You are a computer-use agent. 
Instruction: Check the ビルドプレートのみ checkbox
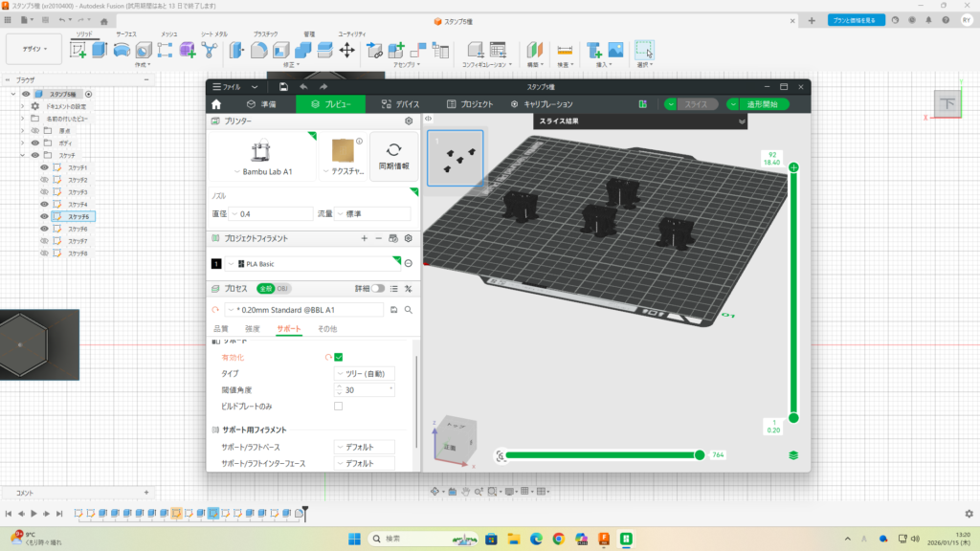coord(338,407)
